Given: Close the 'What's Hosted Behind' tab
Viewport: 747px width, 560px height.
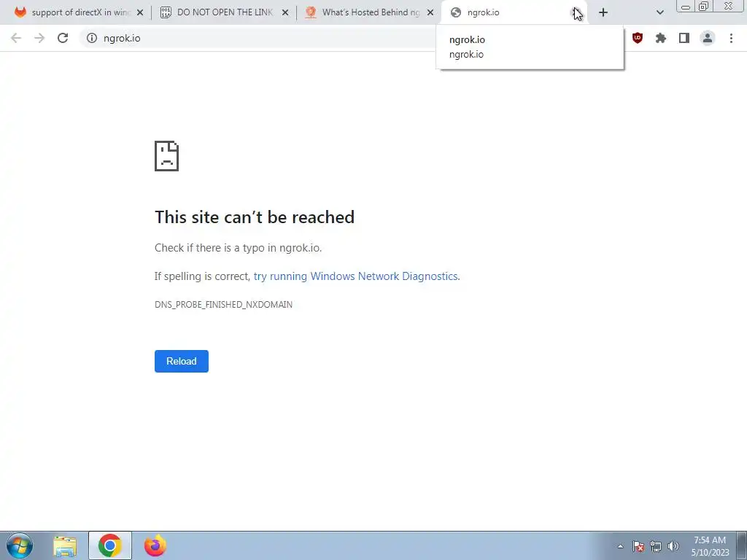Looking at the screenshot, I should [x=430, y=12].
